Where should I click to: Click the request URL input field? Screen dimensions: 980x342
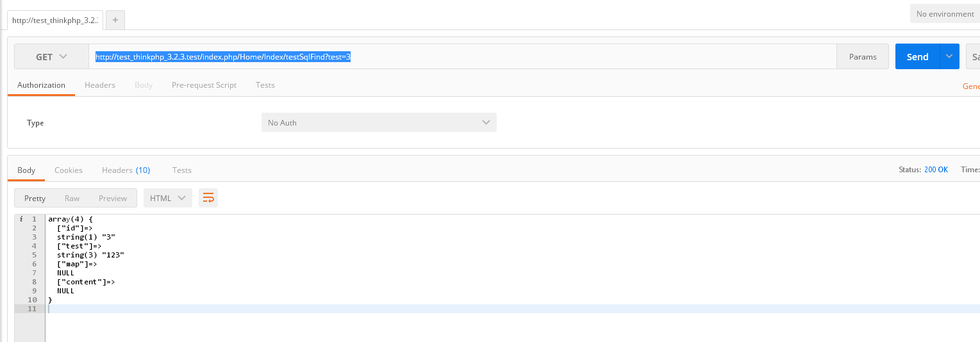[x=461, y=56]
